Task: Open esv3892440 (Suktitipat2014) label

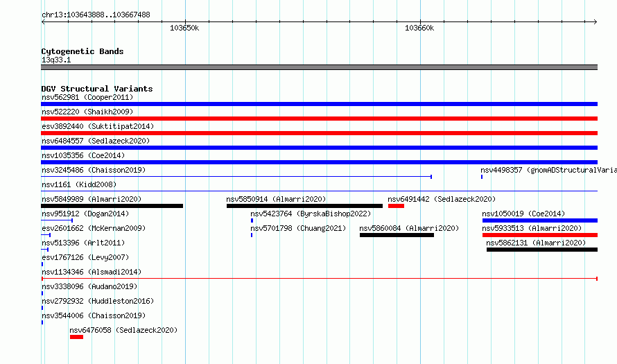Action: coord(98,126)
